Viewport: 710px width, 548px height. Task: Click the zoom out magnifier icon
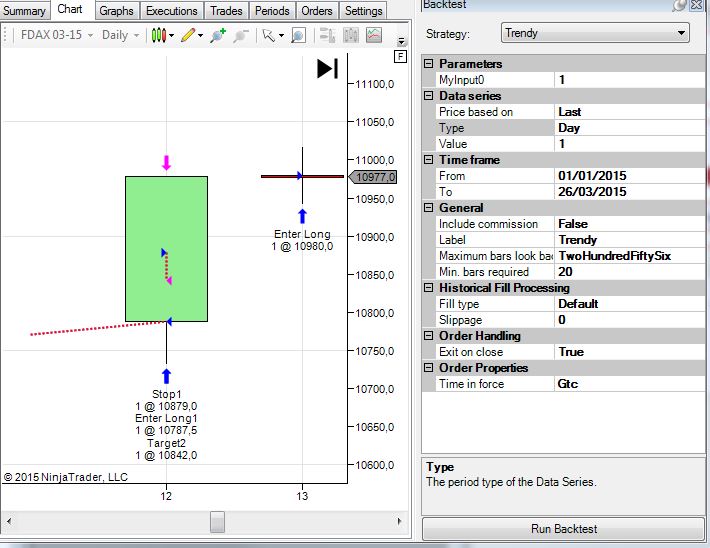[241, 35]
